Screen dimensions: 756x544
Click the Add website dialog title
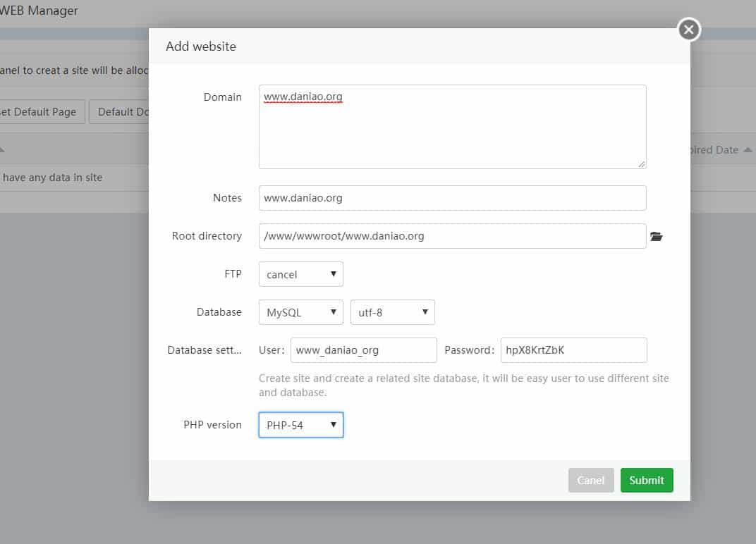(201, 47)
